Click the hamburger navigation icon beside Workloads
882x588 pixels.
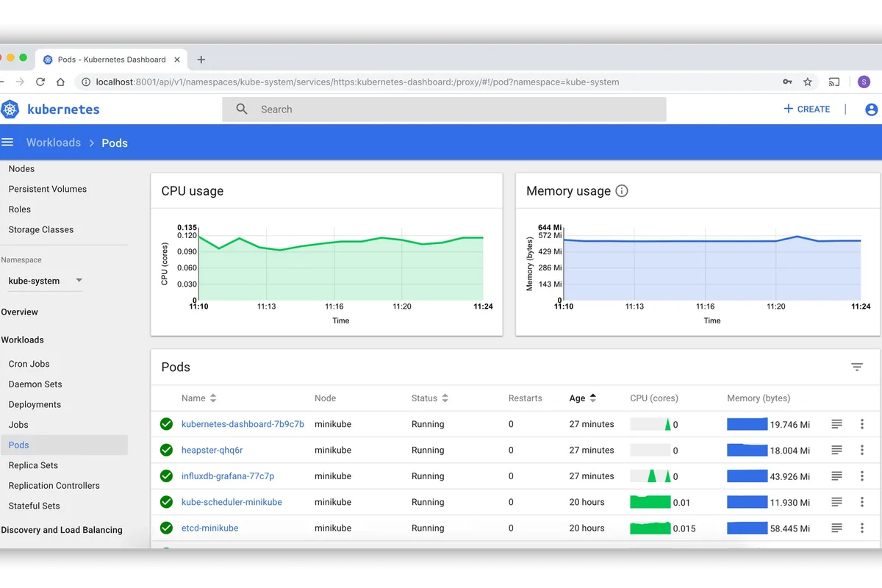(x=7, y=142)
